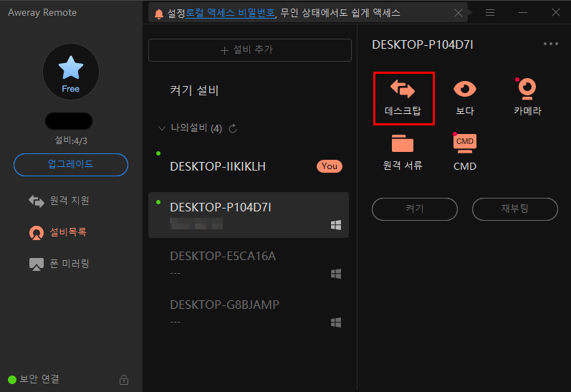Viewport: 571px width, 392px height.
Task: Click the 재부팅 reboot button
Action: pyautogui.click(x=514, y=209)
